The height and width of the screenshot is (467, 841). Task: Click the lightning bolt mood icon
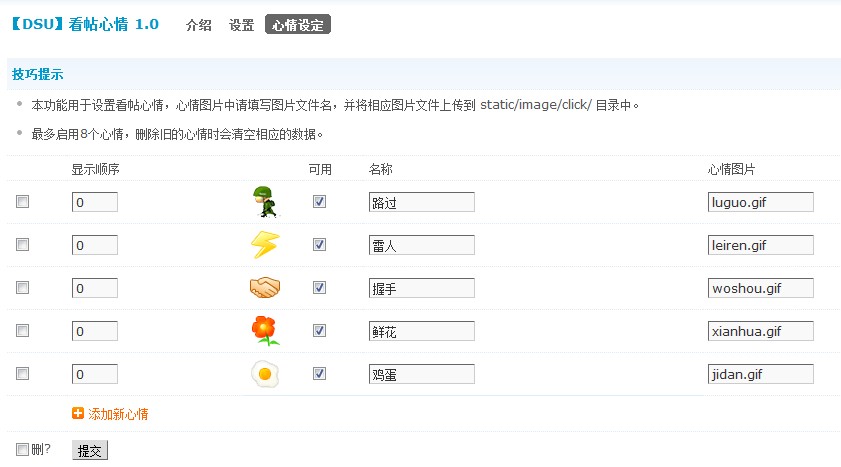pos(265,244)
